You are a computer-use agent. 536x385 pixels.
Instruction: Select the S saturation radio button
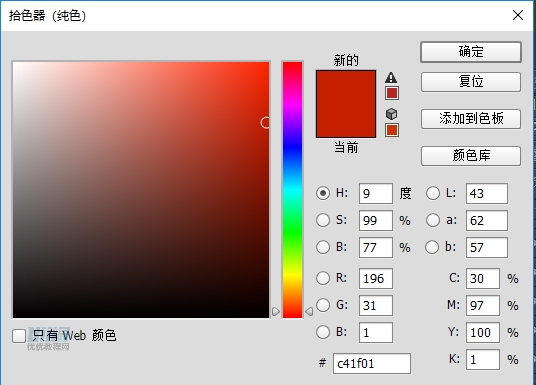(323, 220)
